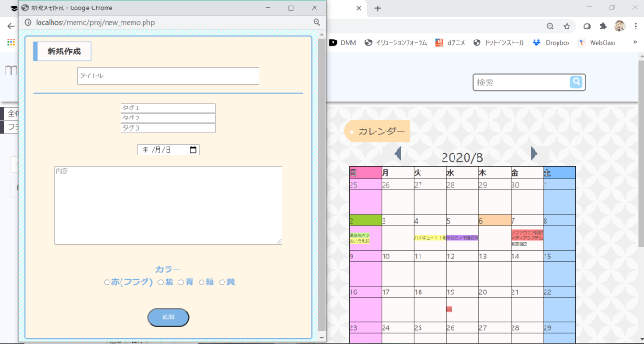Select the 黄 color radio button

222,282
